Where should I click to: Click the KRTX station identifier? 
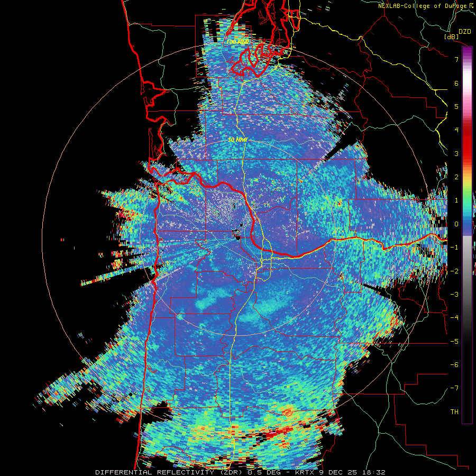point(304,472)
